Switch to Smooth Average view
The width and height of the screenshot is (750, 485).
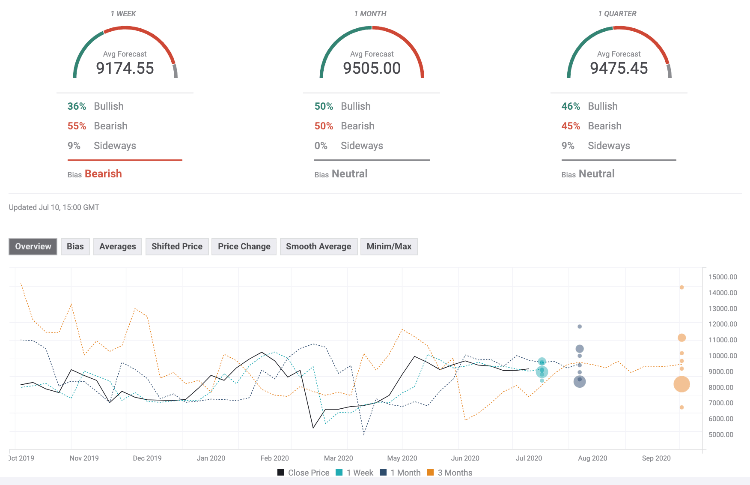click(x=318, y=246)
